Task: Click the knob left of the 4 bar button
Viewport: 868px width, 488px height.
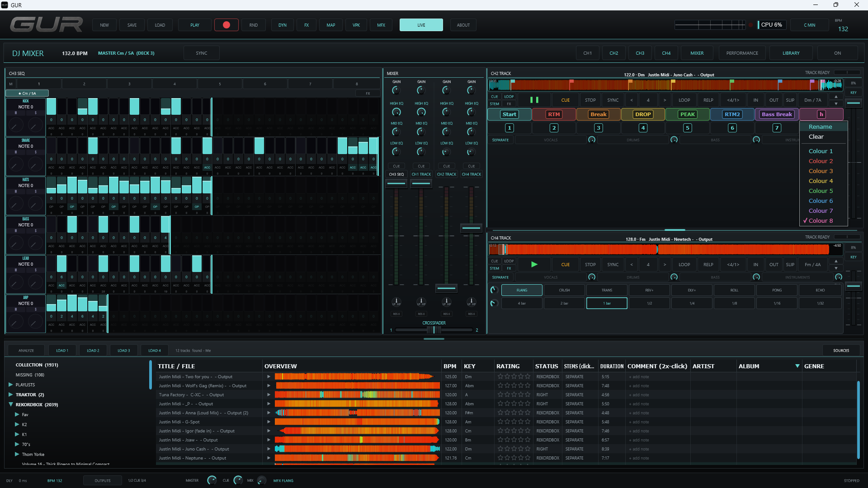Action: [x=494, y=303]
